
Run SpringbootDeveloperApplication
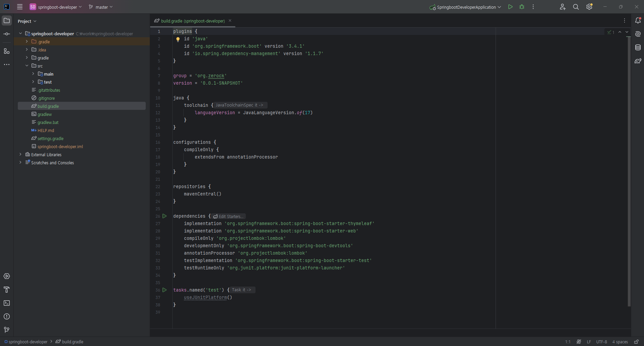(510, 7)
